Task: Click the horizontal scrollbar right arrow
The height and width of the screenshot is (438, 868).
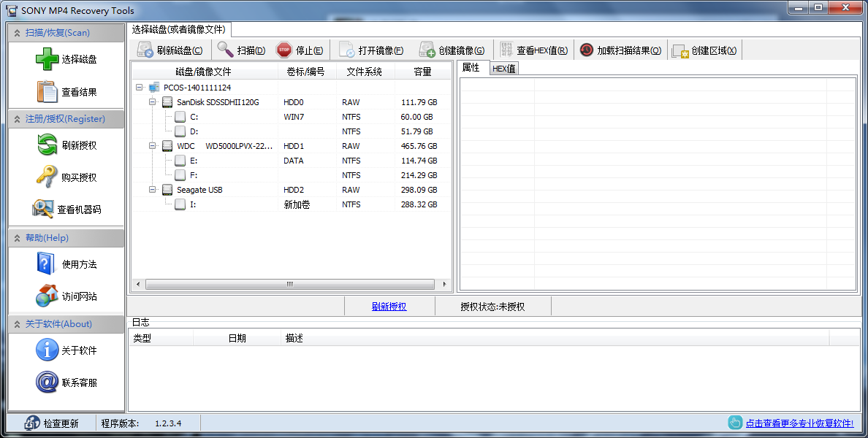Action: pyautogui.click(x=444, y=284)
